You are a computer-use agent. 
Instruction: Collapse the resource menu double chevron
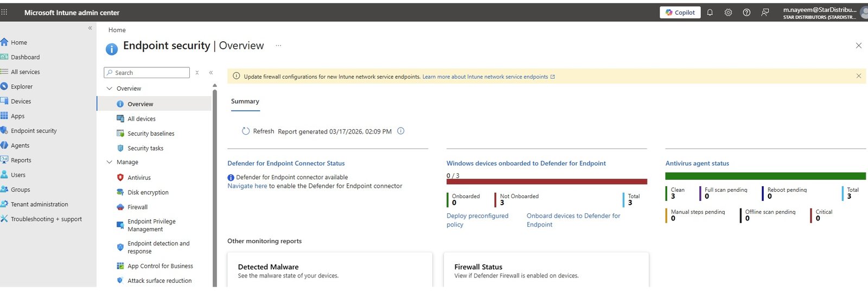[210, 72]
